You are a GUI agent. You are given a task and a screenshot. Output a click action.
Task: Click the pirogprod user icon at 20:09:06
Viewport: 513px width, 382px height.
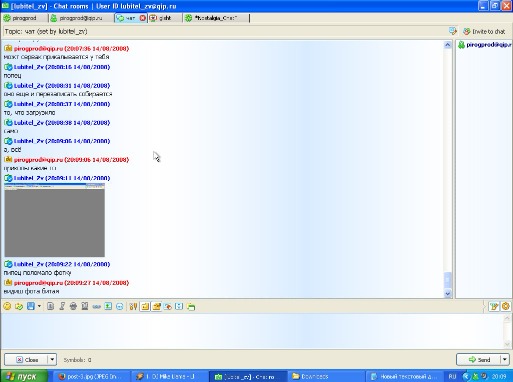[x=8, y=159]
